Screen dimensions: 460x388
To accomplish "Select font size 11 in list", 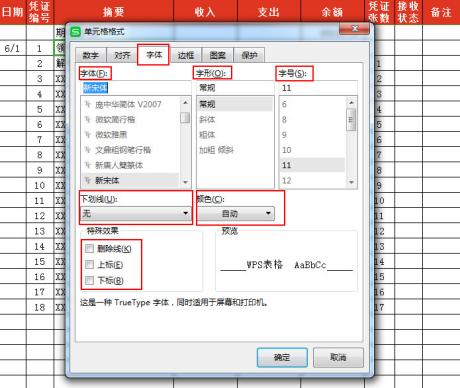I will click(x=312, y=165).
